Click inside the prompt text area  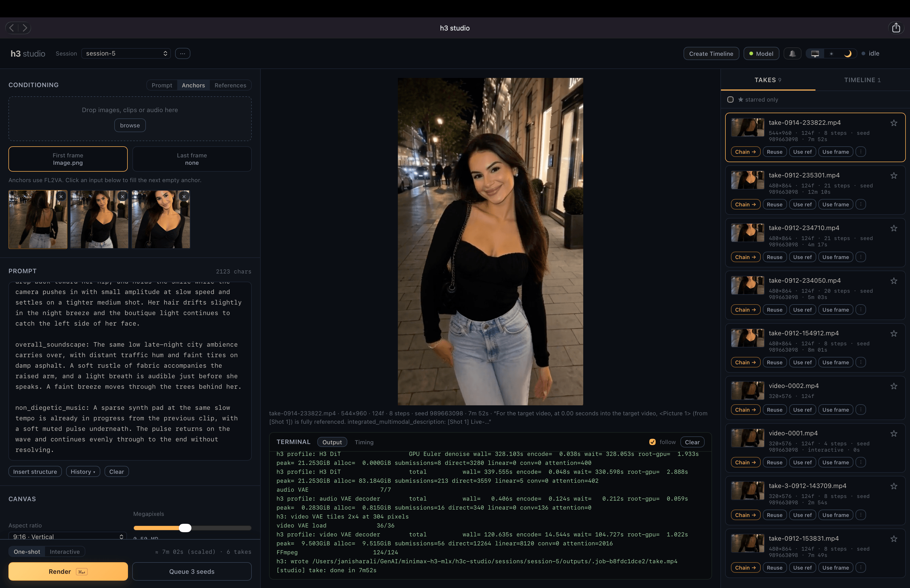[x=130, y=371]
